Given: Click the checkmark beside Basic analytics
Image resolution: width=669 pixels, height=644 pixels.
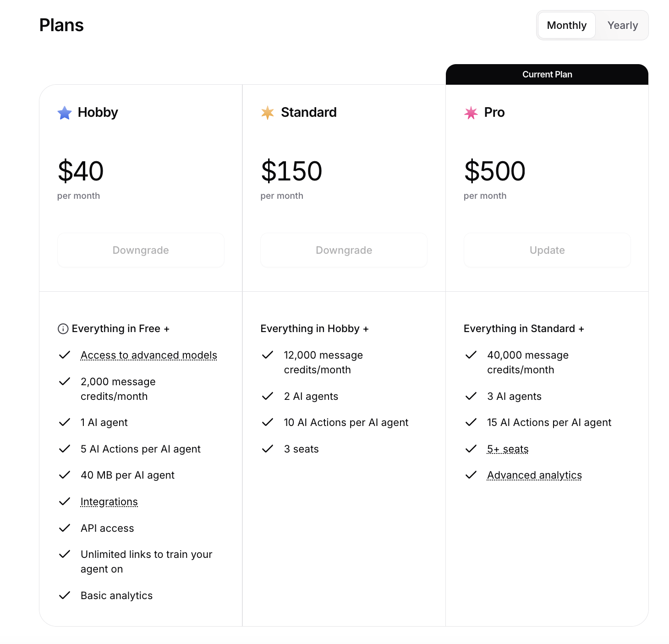Looking at the screenshot, I should (64, 595).
